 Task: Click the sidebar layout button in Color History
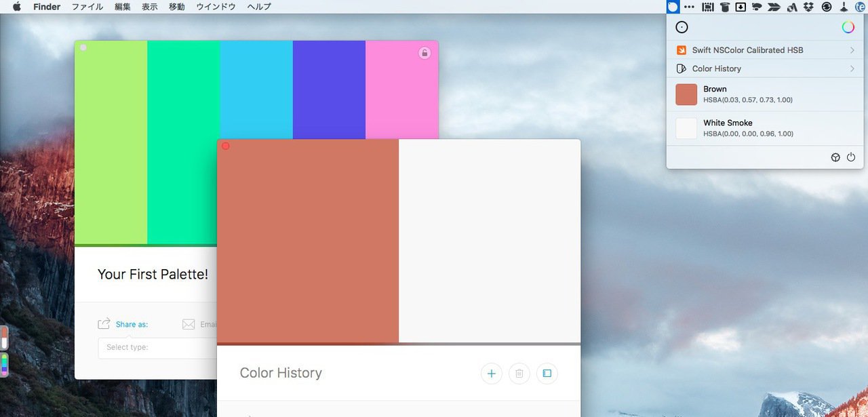[x=547, y=374]
